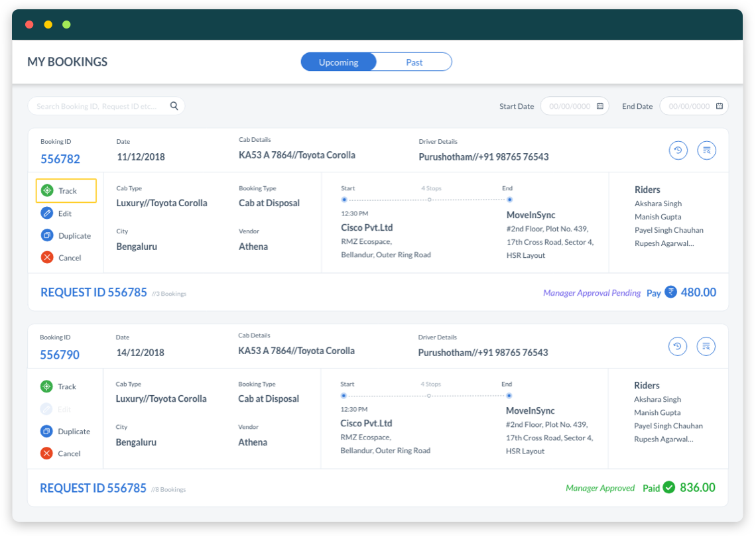Screen dimensions: 756x537
Task: Select the Upcoming tab
Action: click(x=338, y=62)
